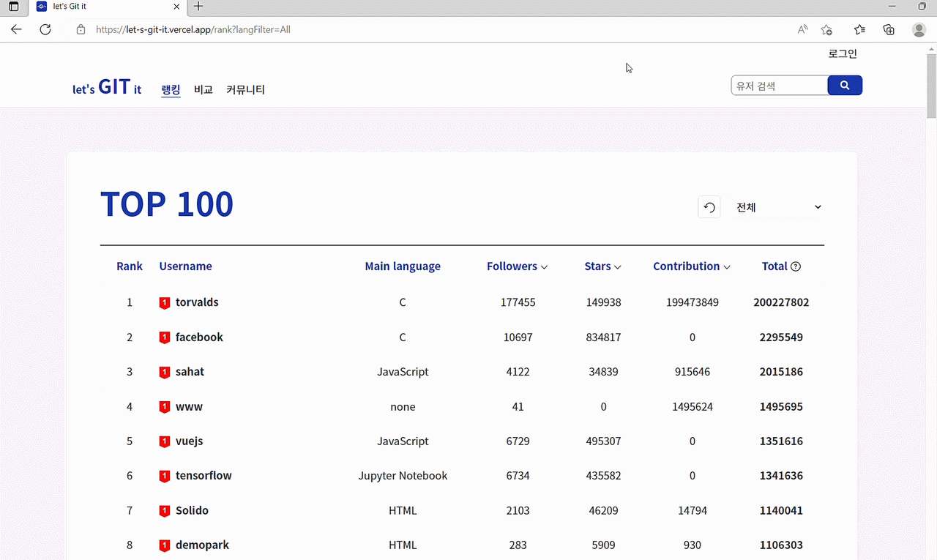This screenshot has height=560, width=937.
Task: Click the browser back arrow
Action: (x=16, y=29)
